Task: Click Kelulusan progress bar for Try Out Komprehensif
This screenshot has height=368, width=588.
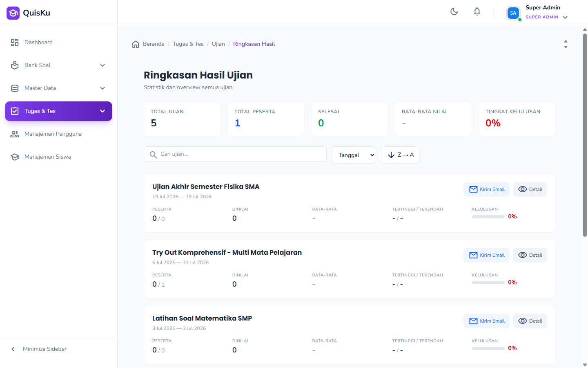Action: (488, 283)
